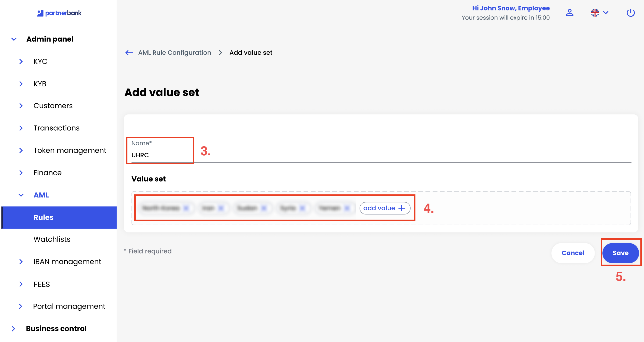Expand the Token management menu
The width and height of the screenshot is (644, 342).
(21, 150)
